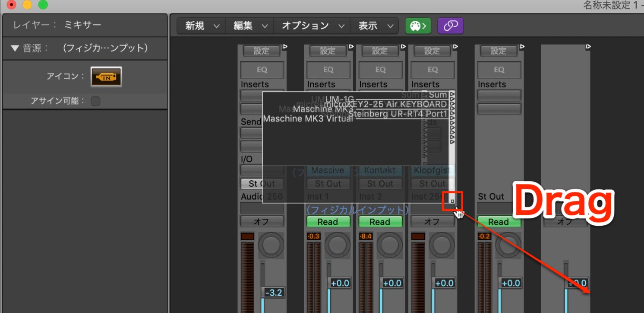This screenshot has width=644, height=313.
Task: Click 設定 button on Inst 256 strip
Action: coord(432,51)
